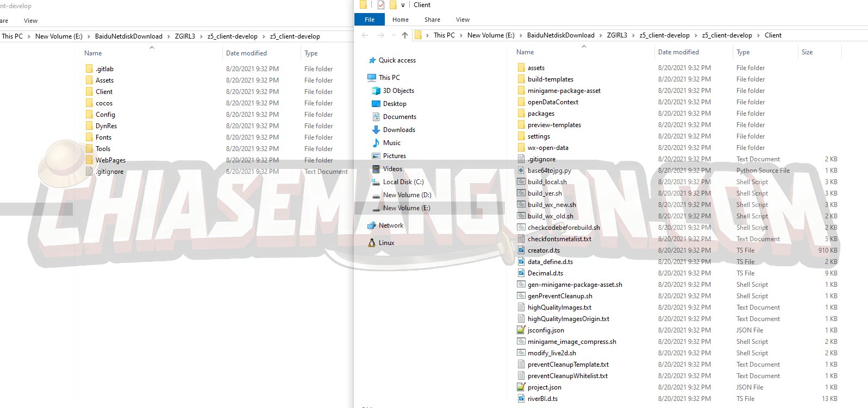Open the File ribbon tab

370,20
